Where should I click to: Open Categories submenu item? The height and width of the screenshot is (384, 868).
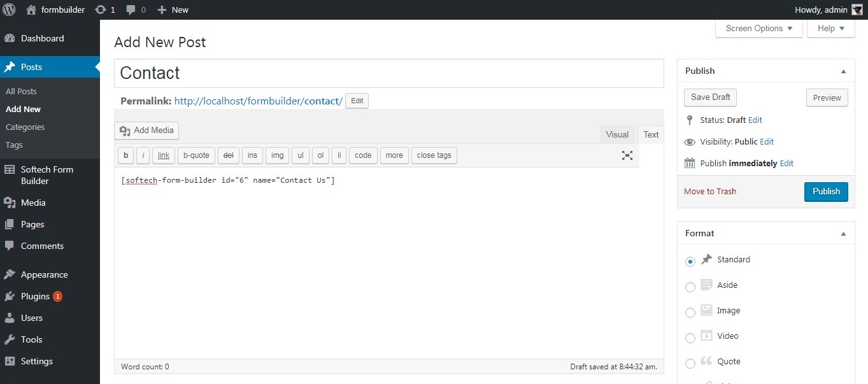25,127
